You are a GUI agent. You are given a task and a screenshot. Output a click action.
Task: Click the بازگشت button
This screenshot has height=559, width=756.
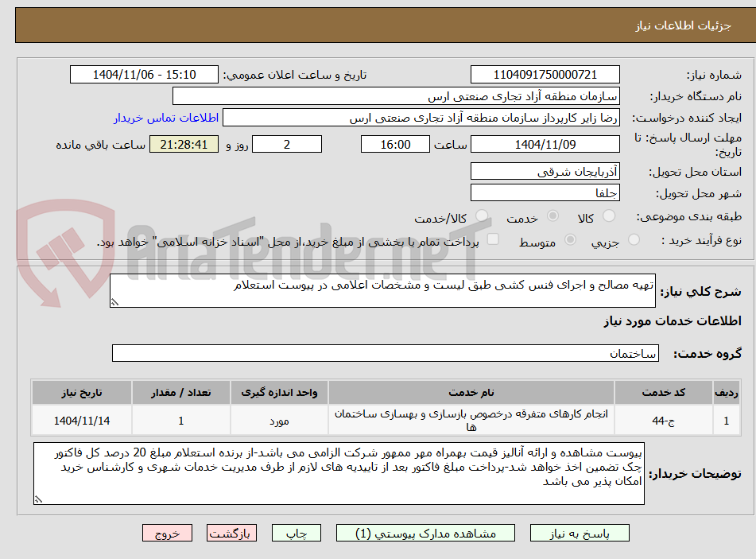coord(231,533)
